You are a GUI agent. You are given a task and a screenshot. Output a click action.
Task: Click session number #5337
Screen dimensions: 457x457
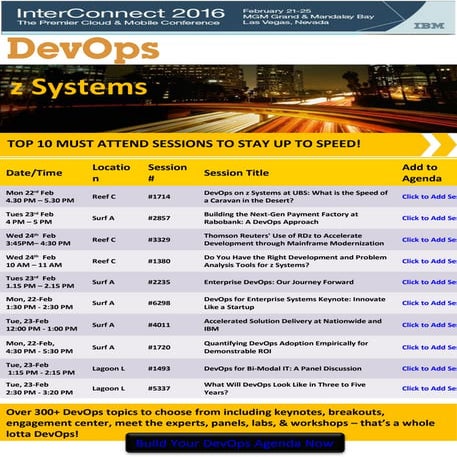pyautogui.click(x=159, y=388)
